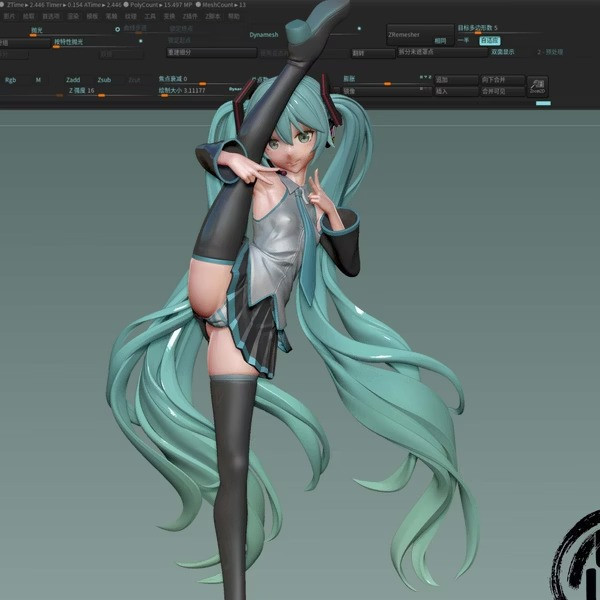Click the 拆分未遮罩点 button

click(442, 52)
